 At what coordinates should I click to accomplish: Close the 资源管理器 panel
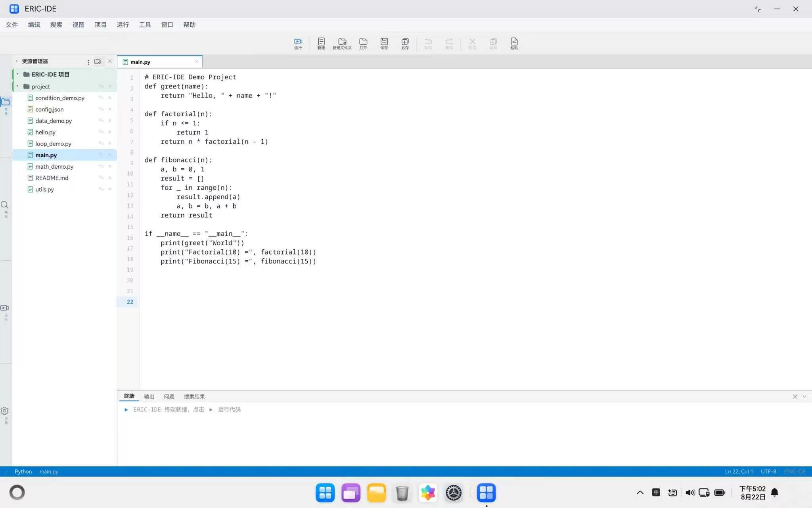(x=110, y=61)
